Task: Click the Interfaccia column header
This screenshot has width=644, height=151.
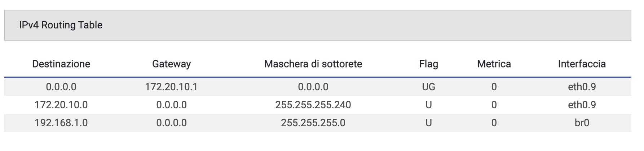Action: 582,64
